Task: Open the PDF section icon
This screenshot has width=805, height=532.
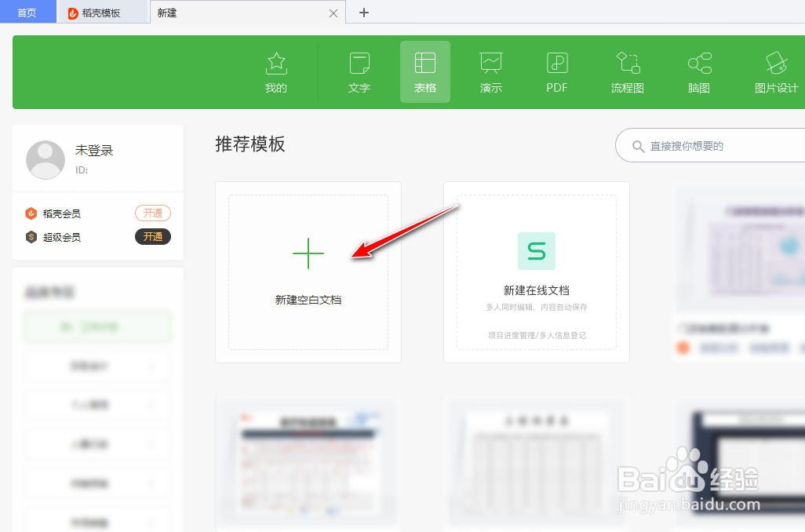Action: click(x=556, y=71)
